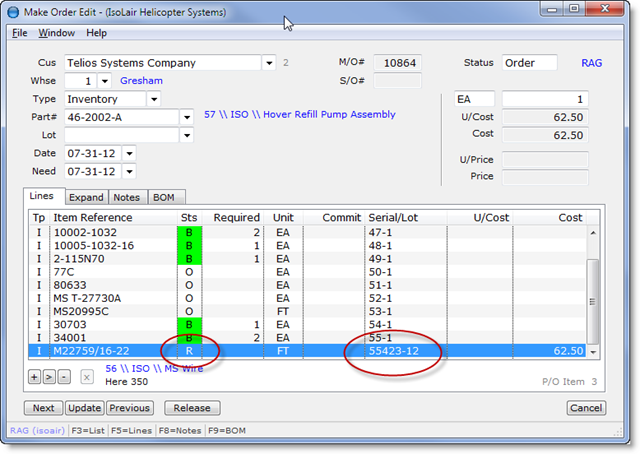Click the Cancel button
This screenshot has width=640, height=454.
point(586,408)
